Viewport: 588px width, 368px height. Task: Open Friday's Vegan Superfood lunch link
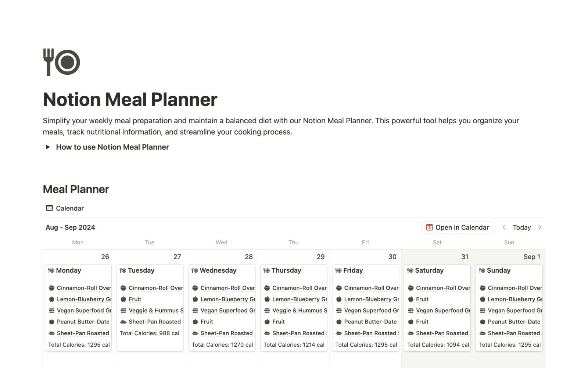click(371, 311)
